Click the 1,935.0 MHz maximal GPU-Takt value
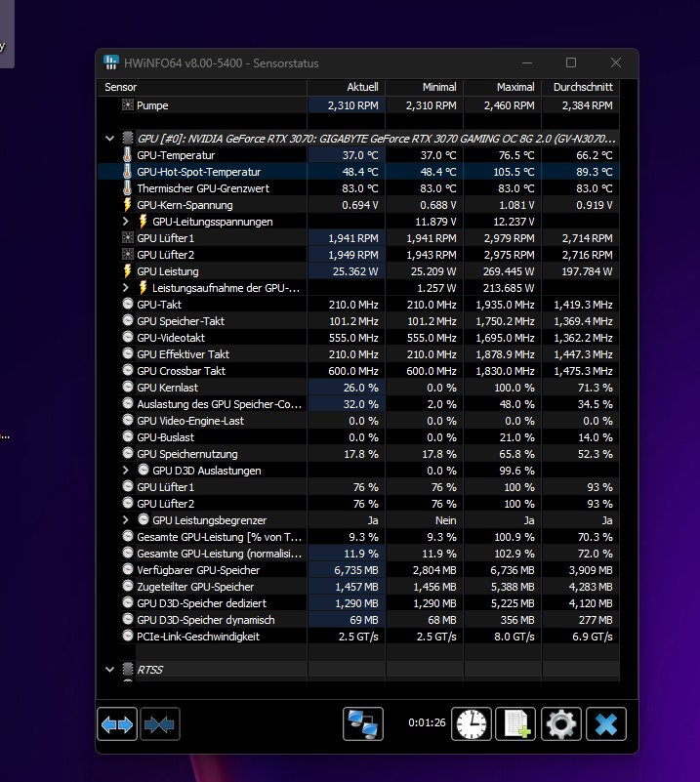Screen dimensions: 700x782 (x=505, y=305)
